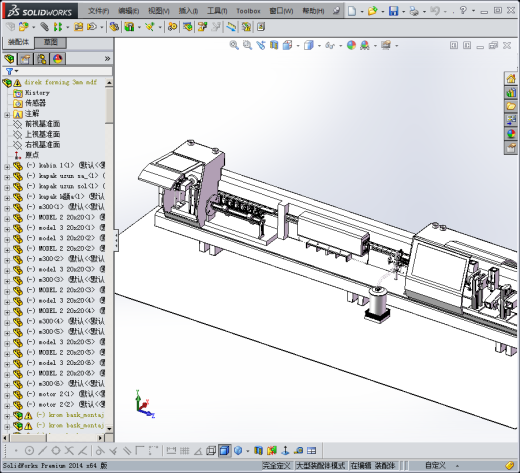Click the Save icon in title toolbar
The width and height of the screenshot is (520, 473).
tap(394, 11)
